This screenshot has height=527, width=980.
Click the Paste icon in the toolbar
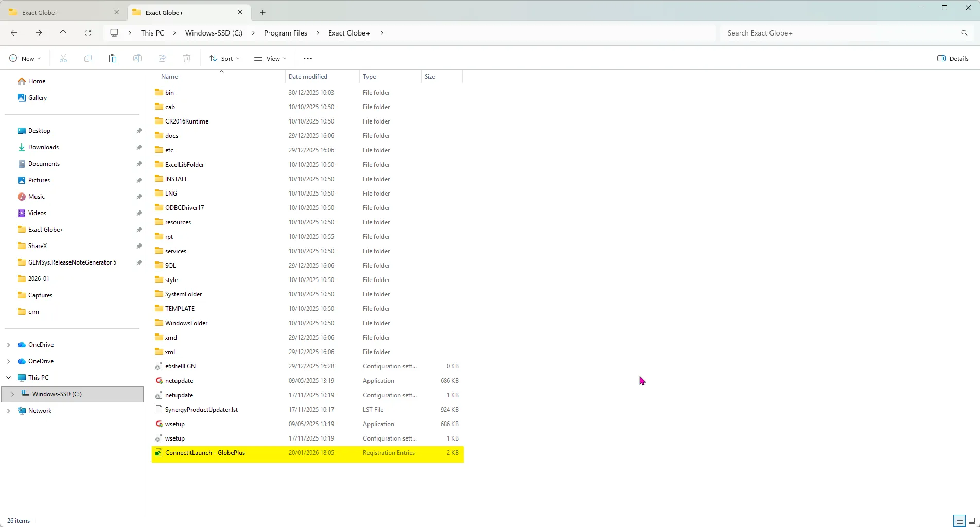tap(113, 59)
